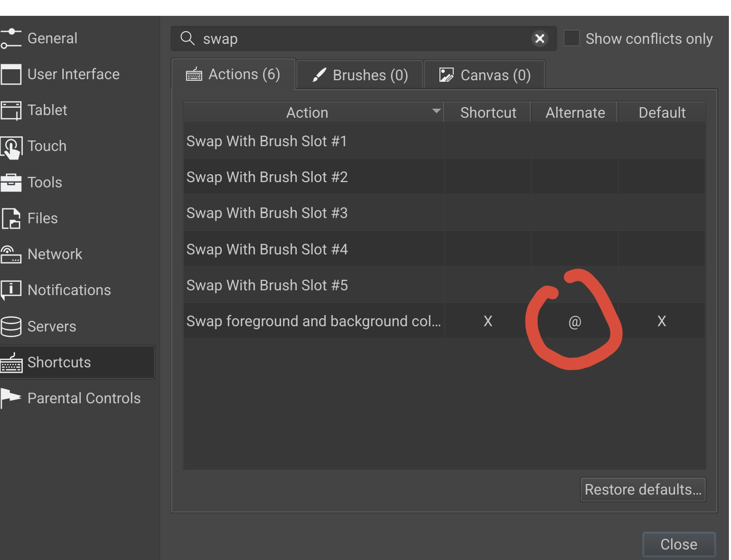Image resolution: width=731 pixels, height=560 pixels.
Task: Click the Restore defaults button
Action: click(x=643, y=489)
